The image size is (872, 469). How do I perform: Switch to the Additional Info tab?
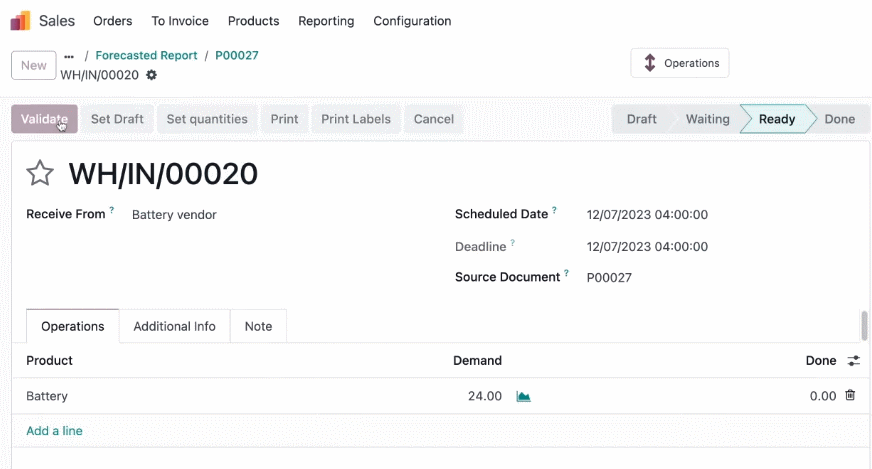[x=174, y=327]
